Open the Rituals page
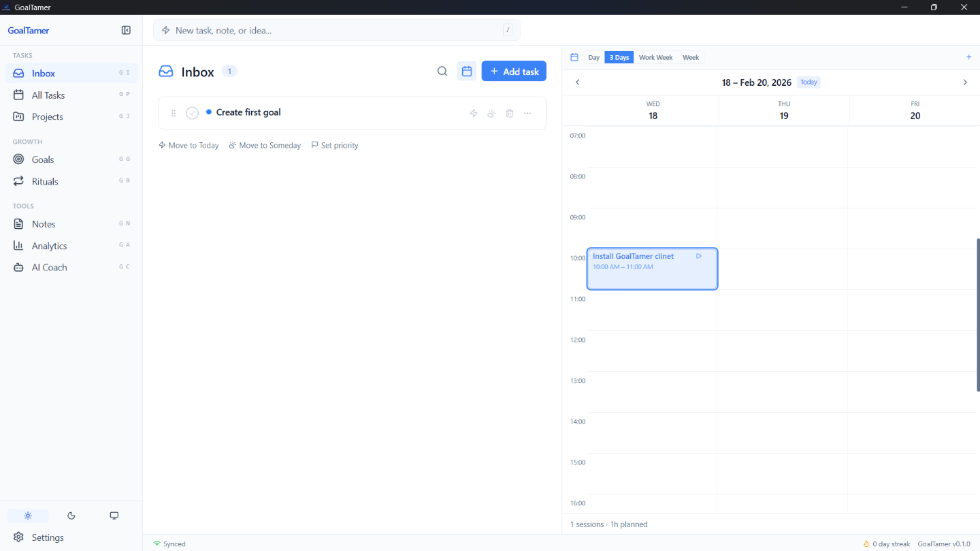The width and height of the screenshot is (980, 551). (x=71, y=181)
